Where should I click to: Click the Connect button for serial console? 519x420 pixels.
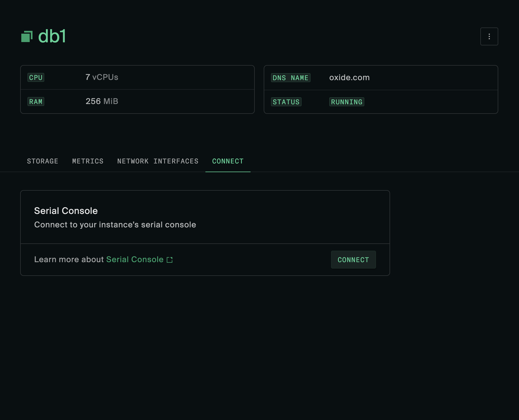click(x=353, y=260)
